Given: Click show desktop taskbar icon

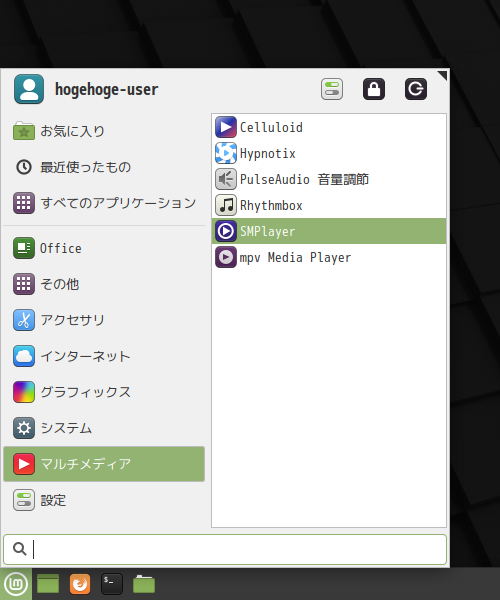Looking at the screenshot, I should click(48, 584).
